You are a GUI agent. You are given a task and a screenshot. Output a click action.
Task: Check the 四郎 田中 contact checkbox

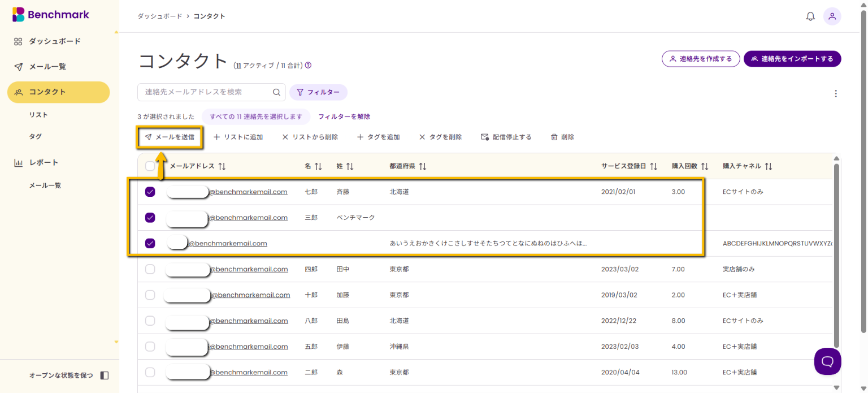150,269
